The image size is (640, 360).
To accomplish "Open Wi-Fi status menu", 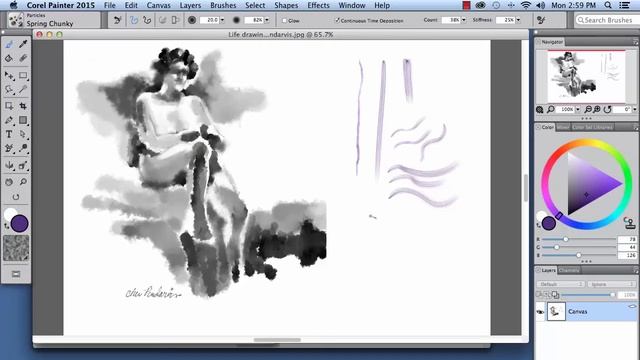I will (x=526, y=5).
